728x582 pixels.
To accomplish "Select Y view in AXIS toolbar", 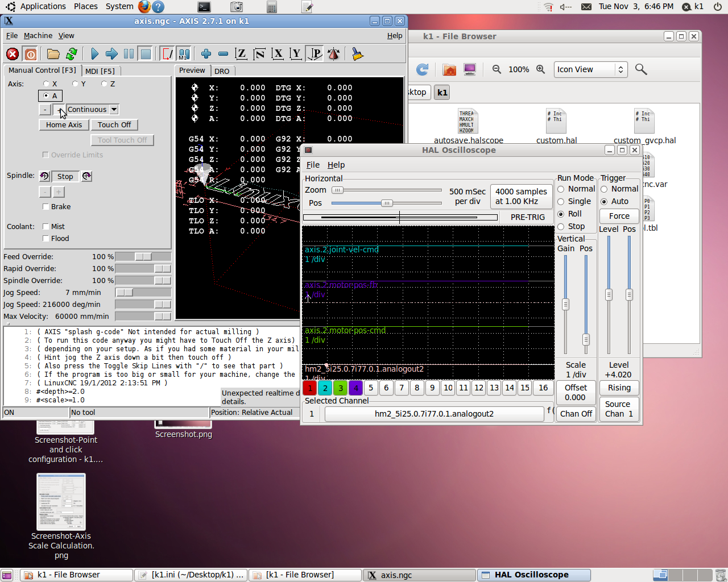I will tap(296, 54).
